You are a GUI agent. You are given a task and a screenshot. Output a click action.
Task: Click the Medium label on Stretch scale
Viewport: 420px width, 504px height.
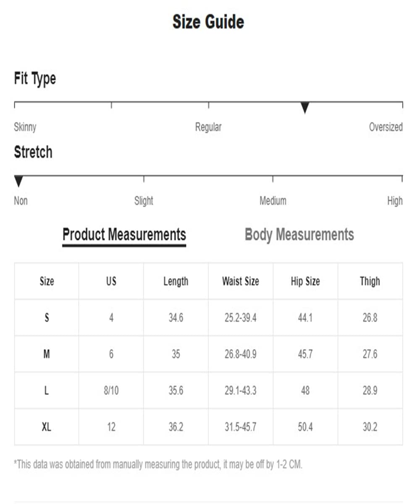(273, 201)
